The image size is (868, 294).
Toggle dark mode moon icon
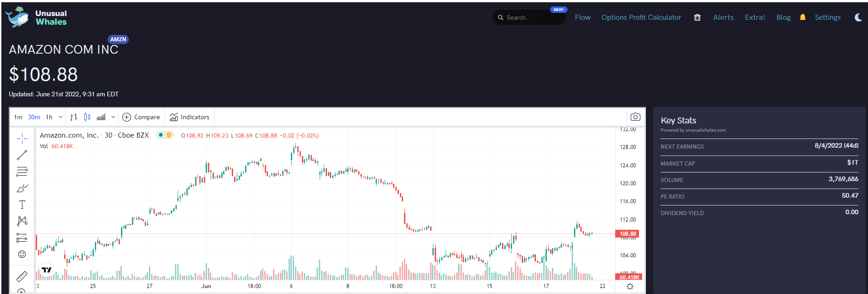pos(858,17)
